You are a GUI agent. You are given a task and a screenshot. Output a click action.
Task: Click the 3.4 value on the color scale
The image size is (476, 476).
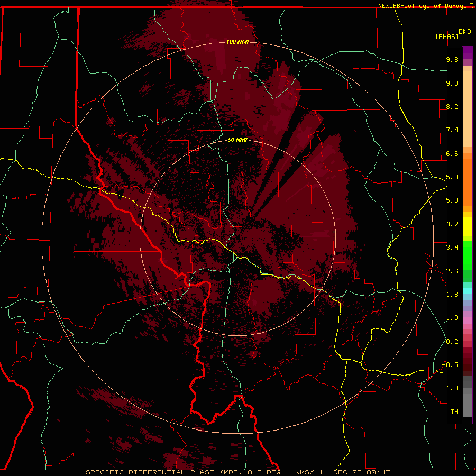tap(452, 248)
